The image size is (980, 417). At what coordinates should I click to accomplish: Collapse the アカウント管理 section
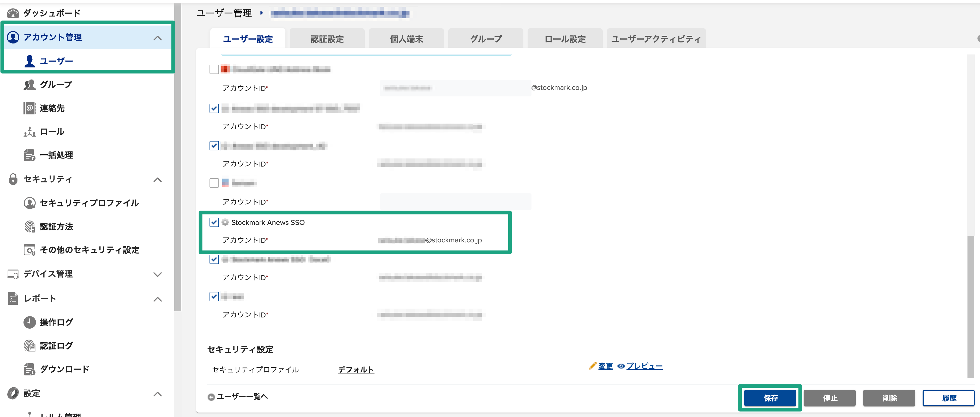(158, 38)
